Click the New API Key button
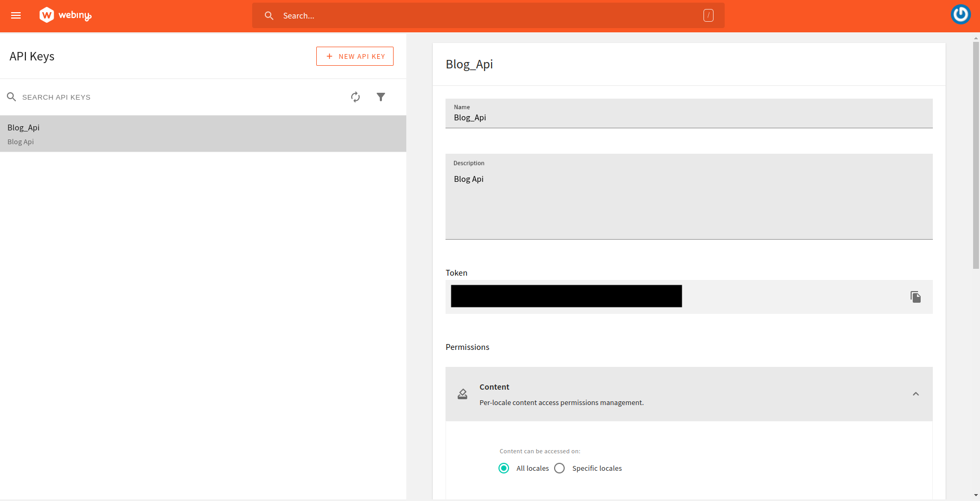Image resolution: width=980 pixels, height=501 pixels. pyautogui.click(x=355, y=56)
